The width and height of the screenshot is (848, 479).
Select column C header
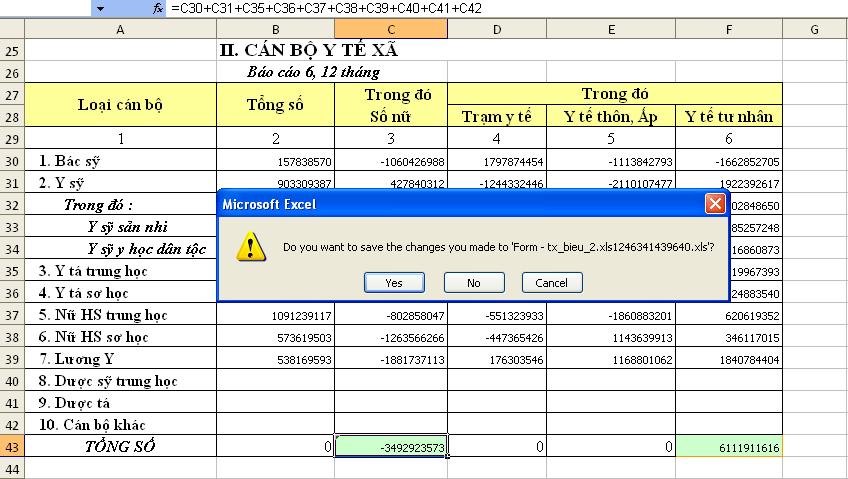tap(390, 30)
